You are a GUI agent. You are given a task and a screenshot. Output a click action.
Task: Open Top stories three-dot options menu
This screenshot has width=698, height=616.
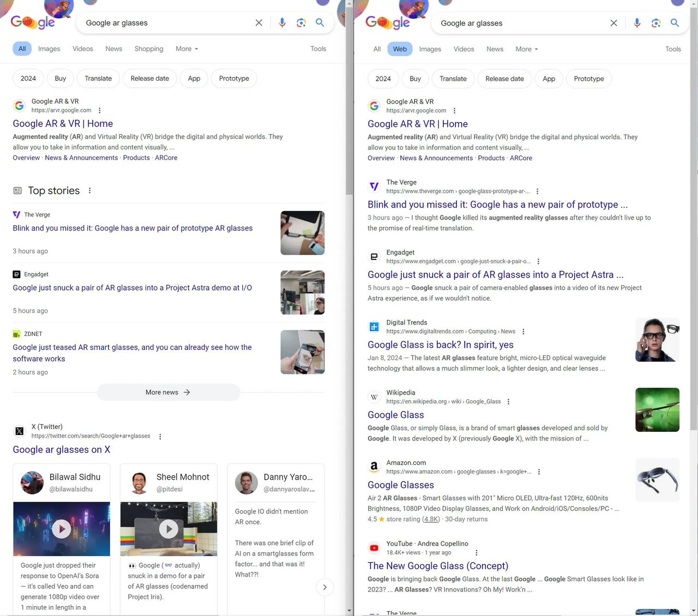89,190
